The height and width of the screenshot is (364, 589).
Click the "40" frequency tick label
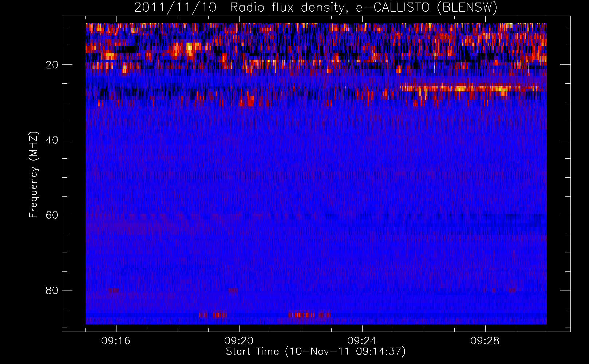pos(52,140)
